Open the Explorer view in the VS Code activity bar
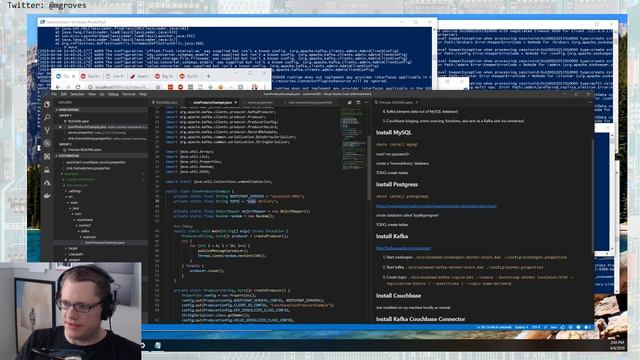Viewport: 640px width, 360px height. coord(47,104)
